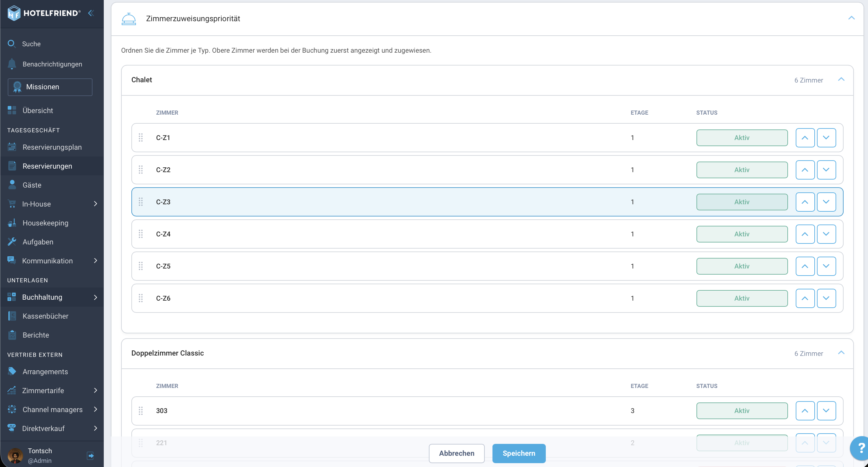Toggle the Aktiv status of room C-Z6
The image size is (868, 467).
(742, 298)
